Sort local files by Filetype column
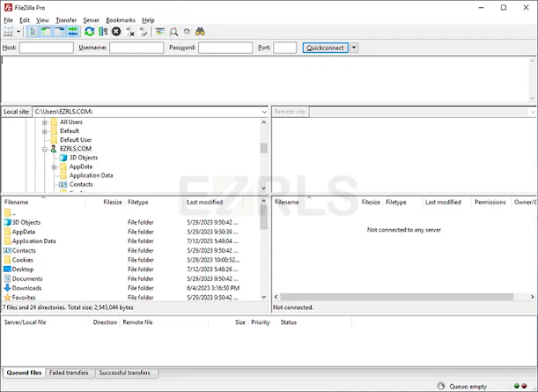 [x=154, y=203]
